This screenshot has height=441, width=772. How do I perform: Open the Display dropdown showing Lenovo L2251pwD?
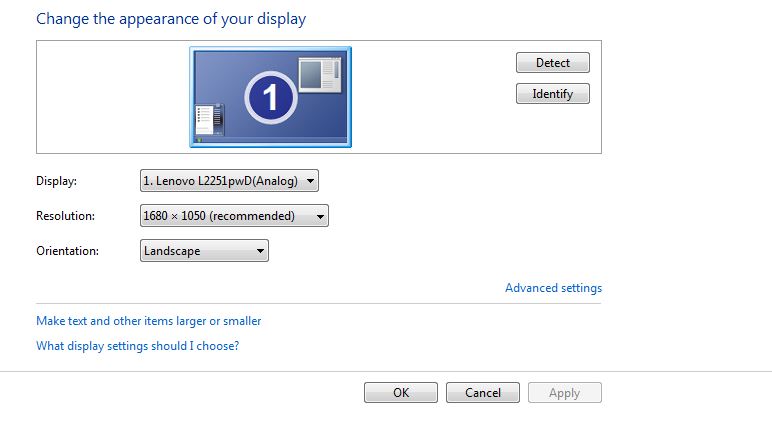pyautogui.click(x=229, y=181)
